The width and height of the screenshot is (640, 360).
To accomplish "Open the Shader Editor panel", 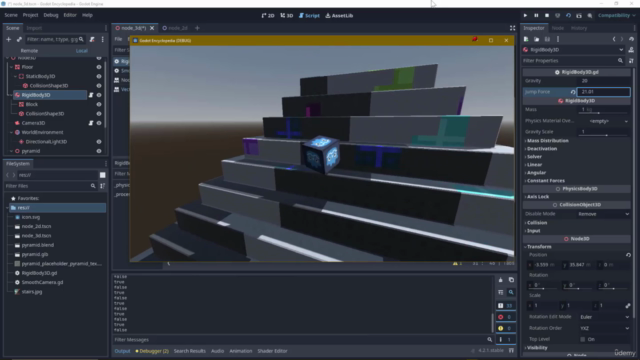I will (x=272, y=351).
